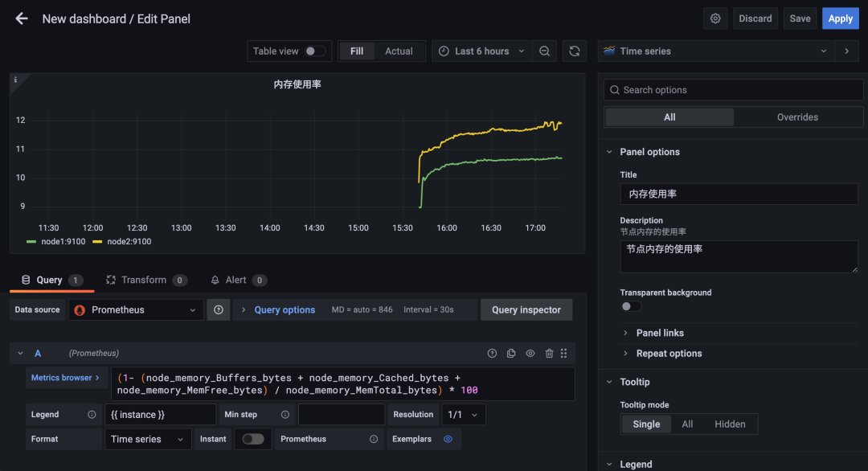
Task: Delete query A using the trash icon
Action: pos(549,354)
